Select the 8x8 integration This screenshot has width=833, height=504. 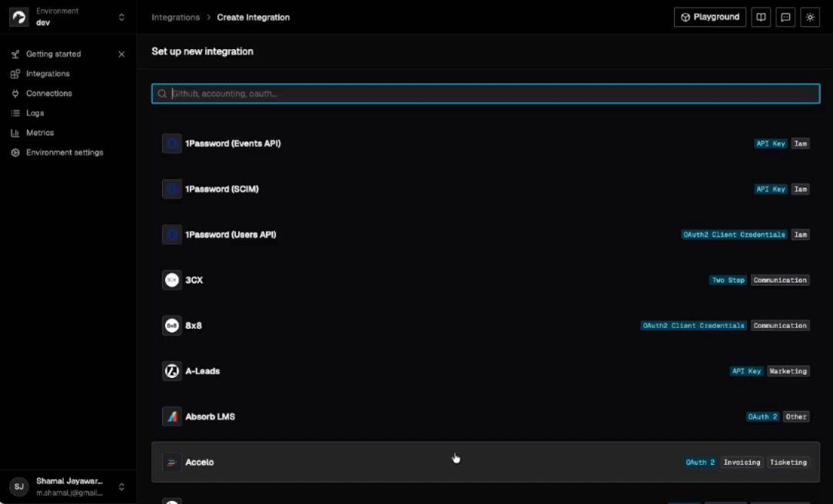486,326
